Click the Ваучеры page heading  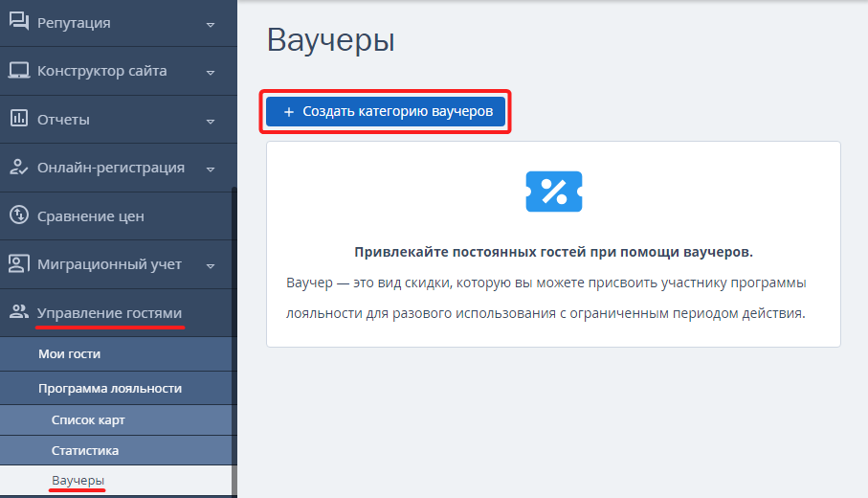point(330,40)
